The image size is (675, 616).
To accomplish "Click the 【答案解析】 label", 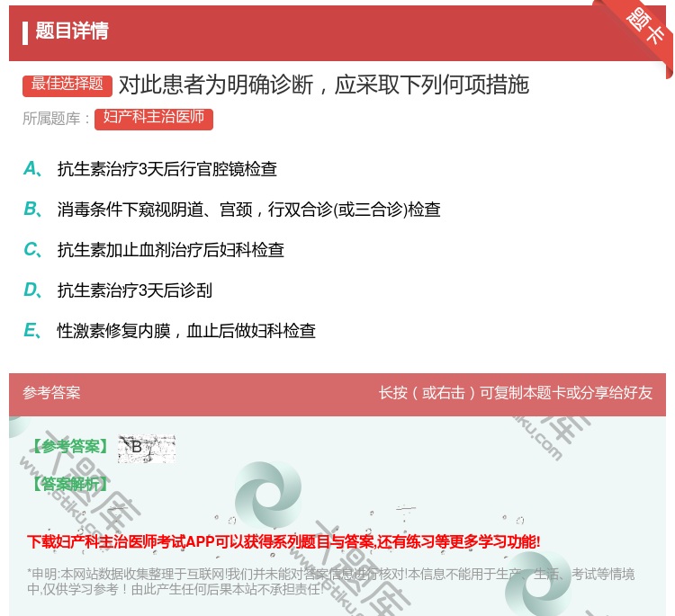I will (x=71, y=485).
